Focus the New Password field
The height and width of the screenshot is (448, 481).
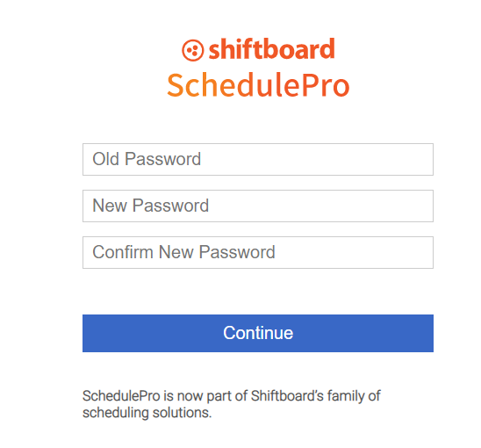point(258,206)
